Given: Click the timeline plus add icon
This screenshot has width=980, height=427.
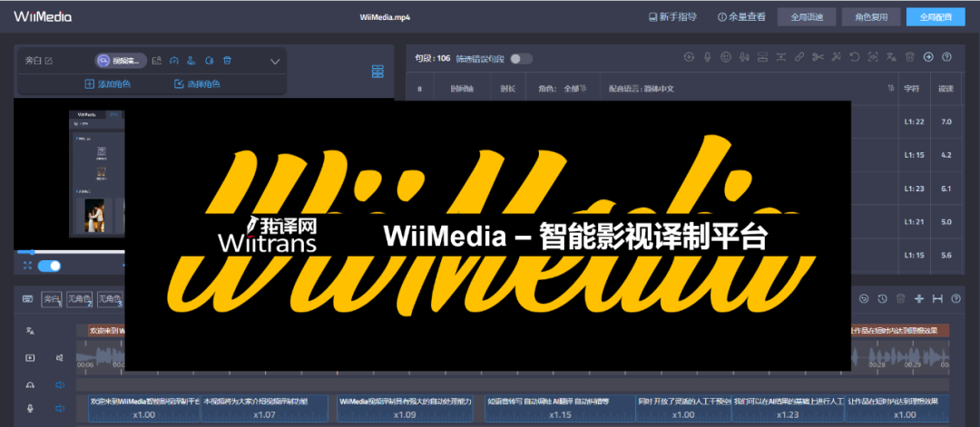Looking at the screenshot, I should tap(918, 299).
